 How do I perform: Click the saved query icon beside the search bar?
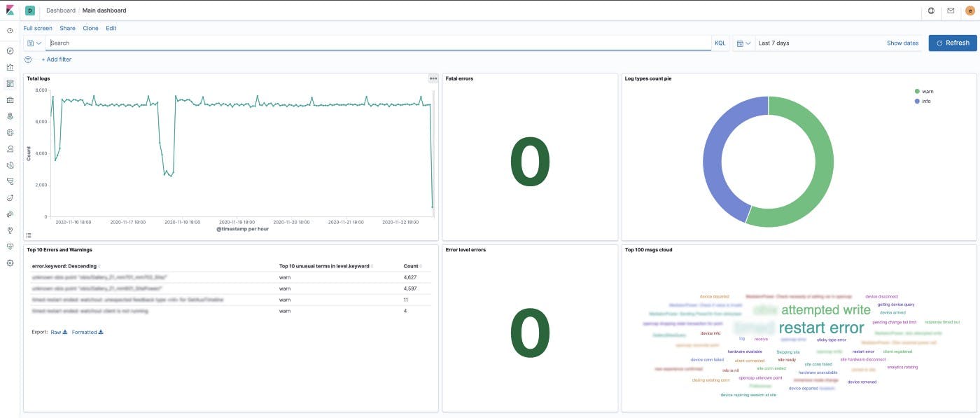(x=31, y=43)
